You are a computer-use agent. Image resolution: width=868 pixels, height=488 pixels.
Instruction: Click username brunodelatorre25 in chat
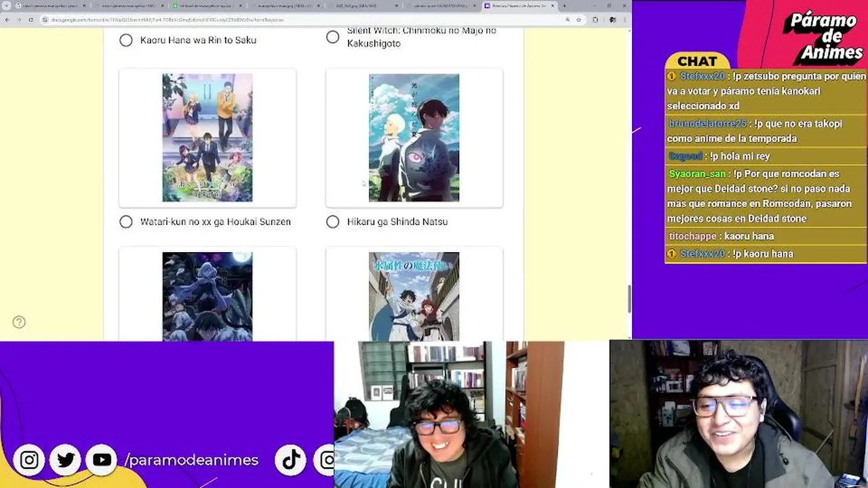(x=707, y=124)
